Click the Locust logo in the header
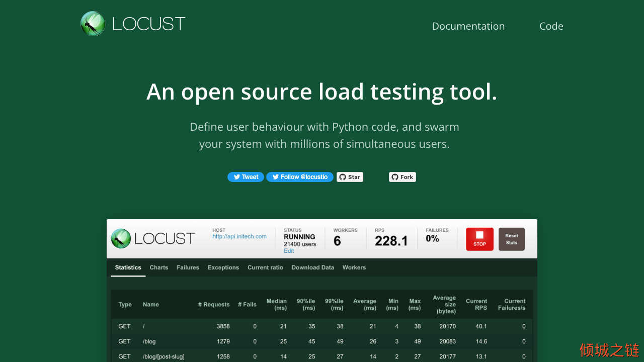This screenshot has width=644, height=362. click(x=133, y=24)
